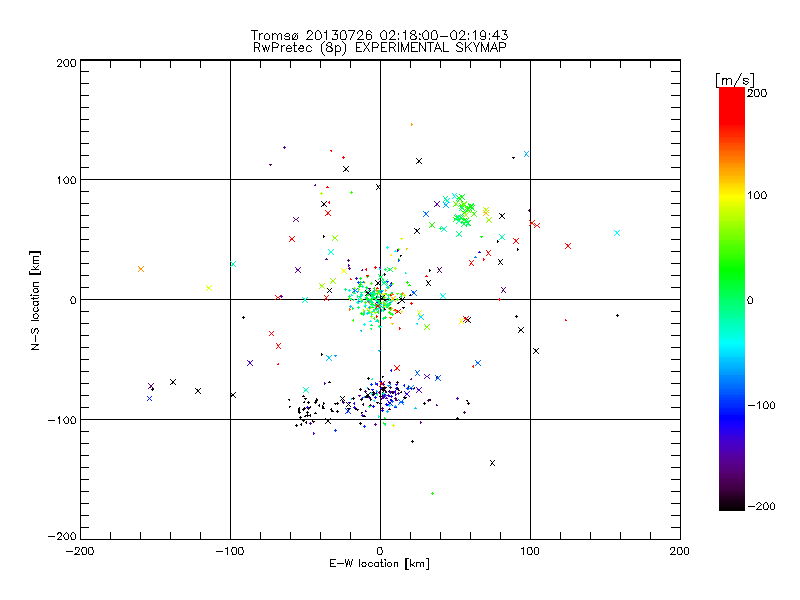This screenshot has width=800, height=600.
Task: Click the 'N-S location [km]' axis label
Action: [x=35, y=300]
